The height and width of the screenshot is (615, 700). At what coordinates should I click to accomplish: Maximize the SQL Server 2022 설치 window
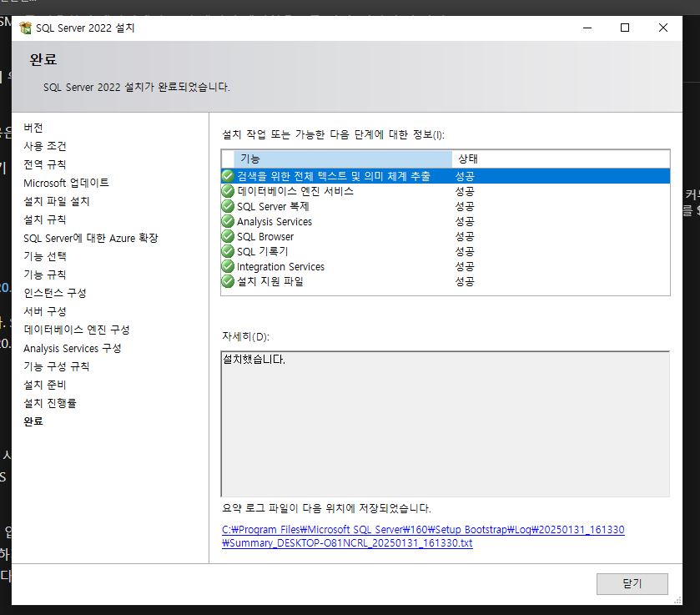[625, 28]
